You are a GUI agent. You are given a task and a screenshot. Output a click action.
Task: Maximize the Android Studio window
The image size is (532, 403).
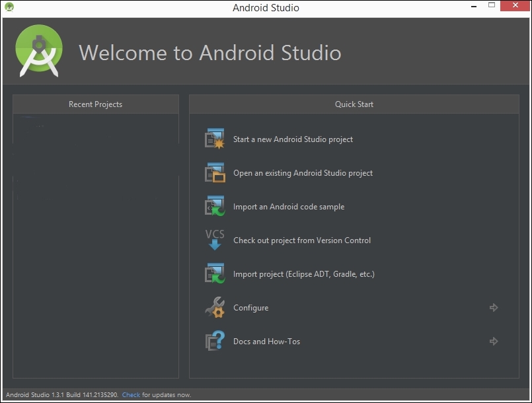tap(492, 5)
